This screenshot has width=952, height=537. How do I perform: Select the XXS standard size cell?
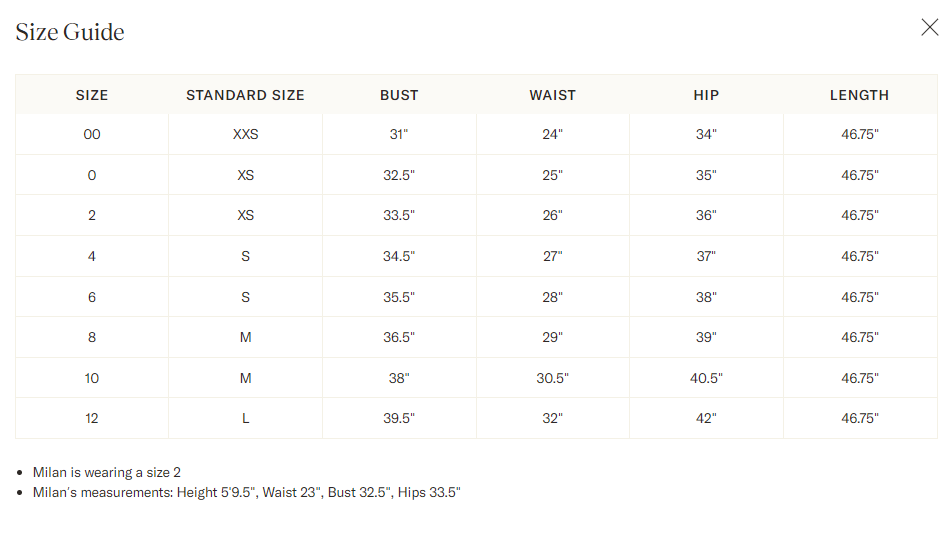[x=245, y=134]
